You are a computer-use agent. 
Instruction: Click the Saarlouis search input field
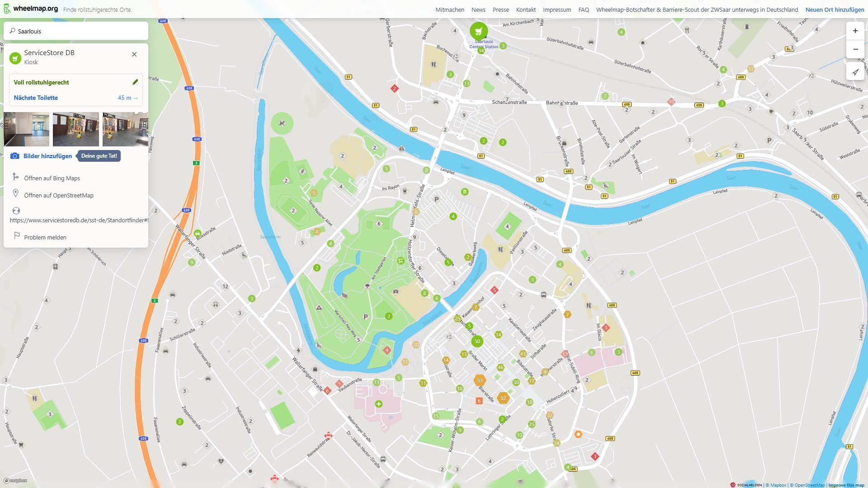(x=79, y=31)
